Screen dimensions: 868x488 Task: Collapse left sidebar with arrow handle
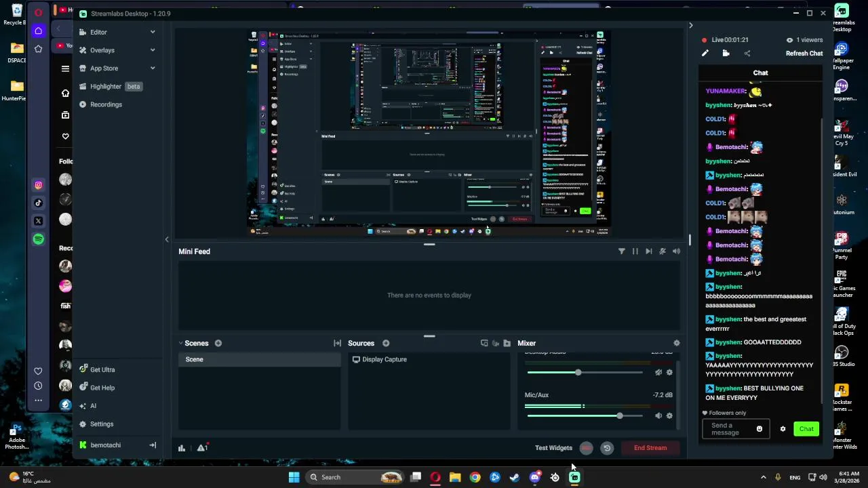point(167,239)
